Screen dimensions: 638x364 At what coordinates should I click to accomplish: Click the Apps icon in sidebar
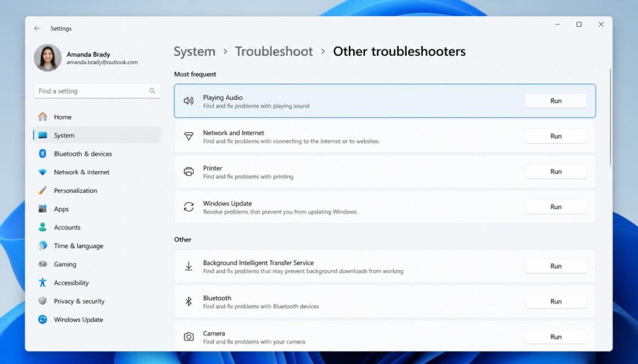click(43, 209)
